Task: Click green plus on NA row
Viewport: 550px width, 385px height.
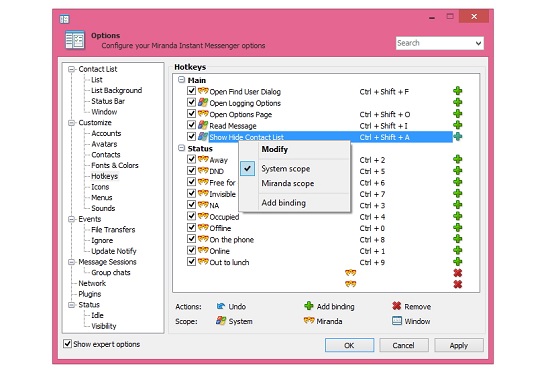Action: tap(457, 205)
